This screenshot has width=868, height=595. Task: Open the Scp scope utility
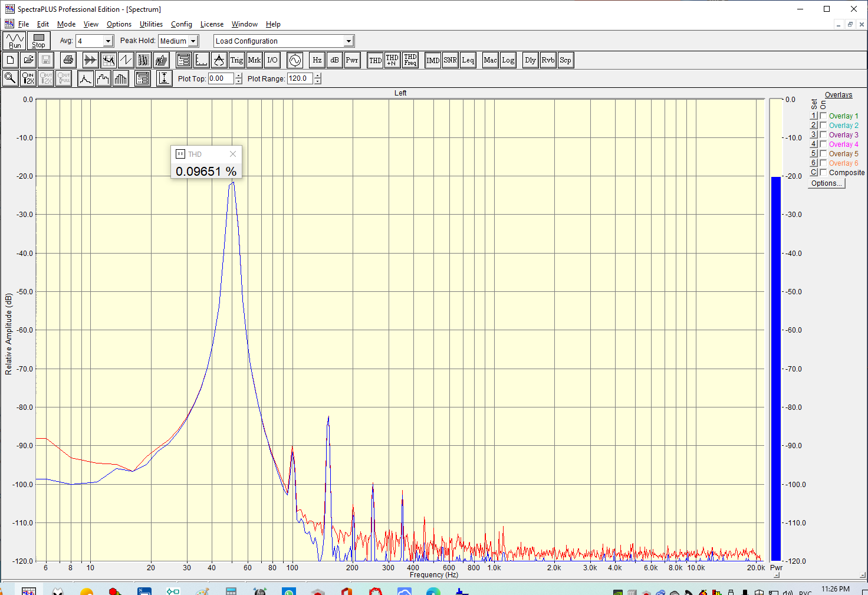click(x=565, y=60)
